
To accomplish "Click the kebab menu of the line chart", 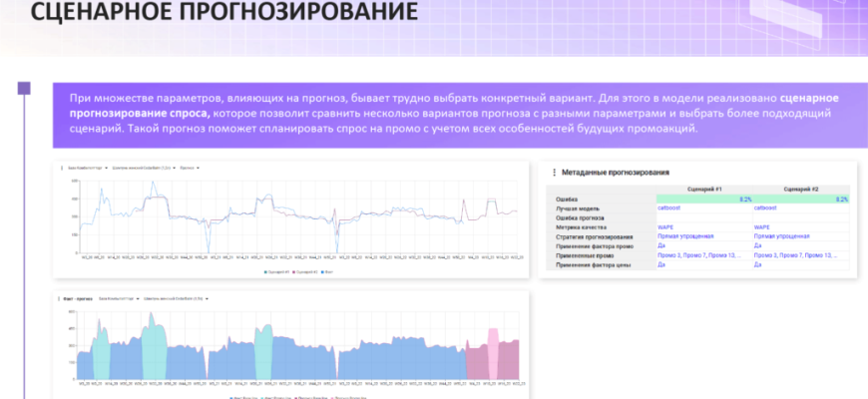I will click(x=63, y=168).
